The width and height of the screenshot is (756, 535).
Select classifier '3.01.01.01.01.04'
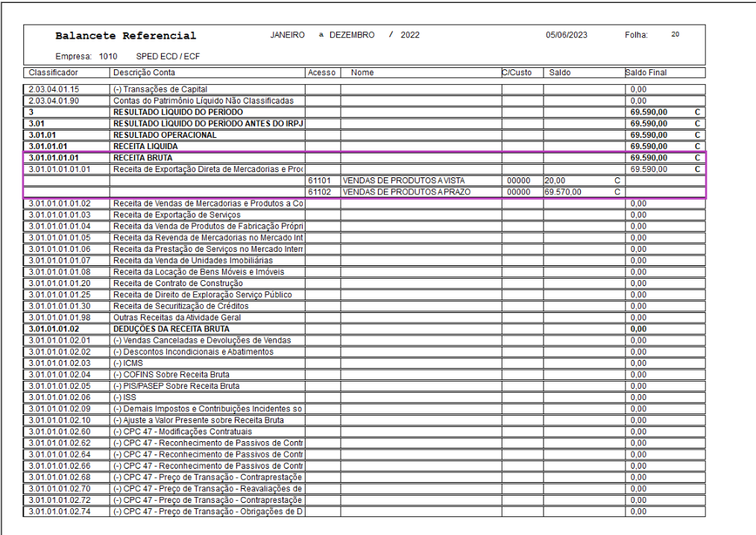coord(60,226)
